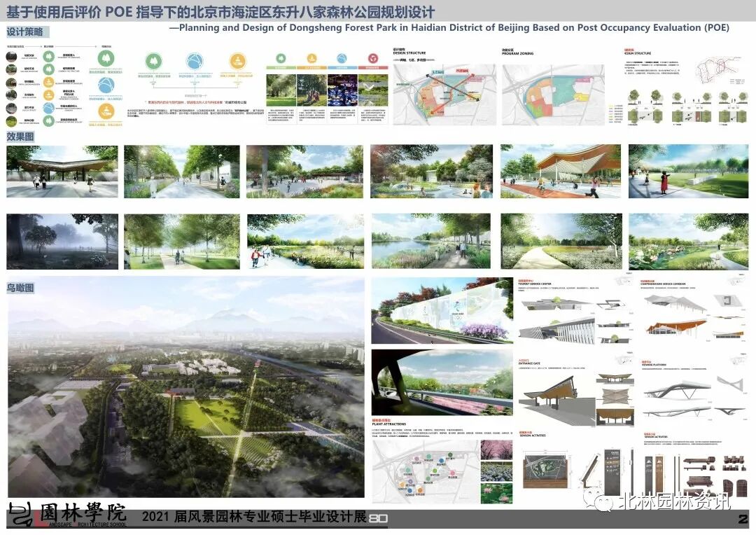This screenshot has width=756, height=535.
Task: Click the 'VIEWING PLATFORM' label
Action: tap(653, 366)
